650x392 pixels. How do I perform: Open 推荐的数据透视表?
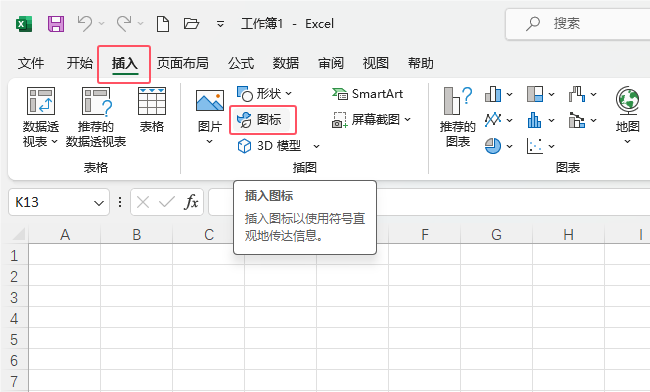[96, 117]
